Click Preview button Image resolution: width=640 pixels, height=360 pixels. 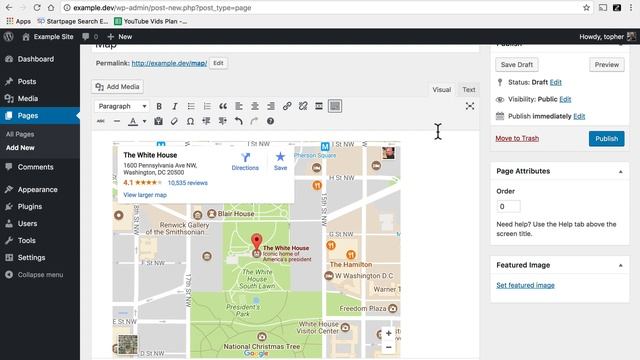607,64
